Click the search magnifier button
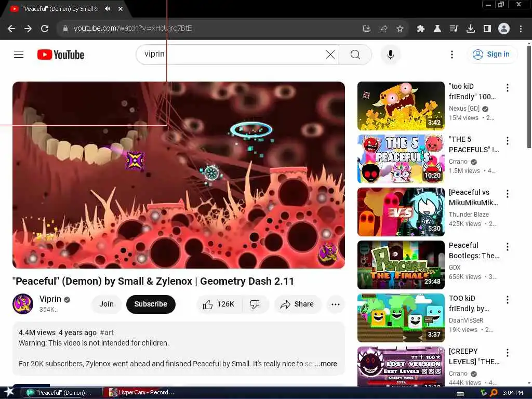 [x=355, y=54]
